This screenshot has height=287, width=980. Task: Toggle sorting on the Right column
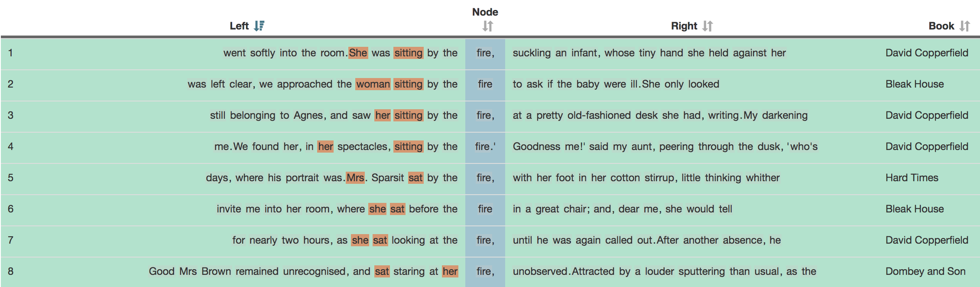point(708,26)
